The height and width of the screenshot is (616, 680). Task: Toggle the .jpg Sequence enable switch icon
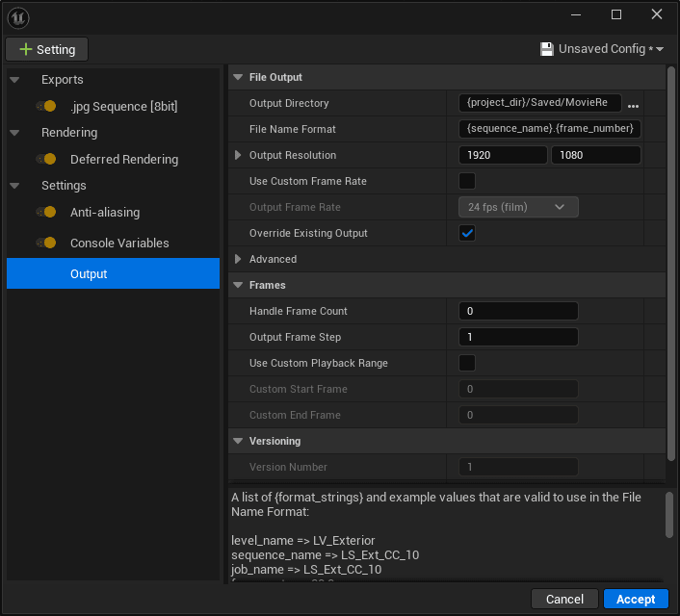[46, 107]
